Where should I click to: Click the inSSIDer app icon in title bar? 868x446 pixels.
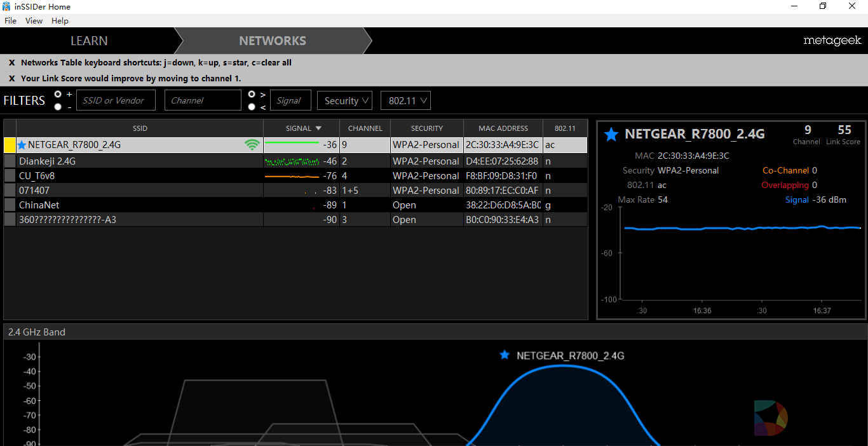point(6,6)
